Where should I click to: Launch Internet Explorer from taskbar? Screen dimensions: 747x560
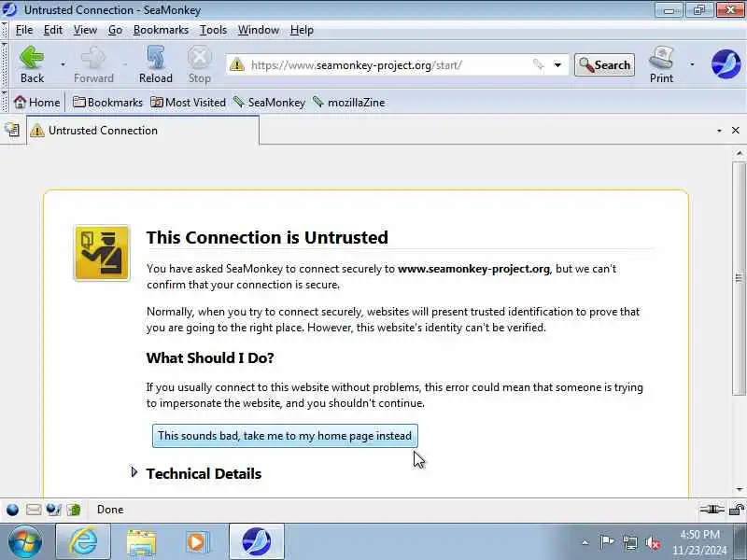tap(83, 541)
